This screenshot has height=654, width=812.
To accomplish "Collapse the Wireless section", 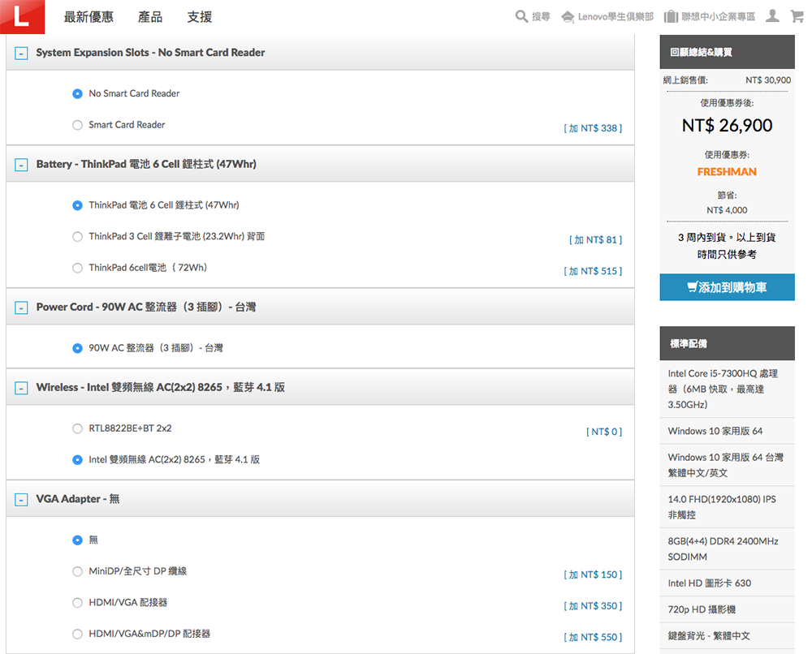I will (x=21, y=388).
